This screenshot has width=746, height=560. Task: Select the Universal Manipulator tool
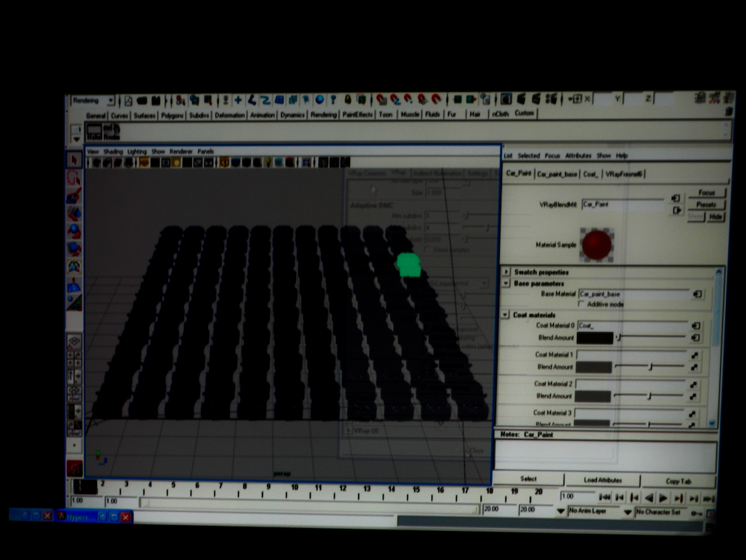click(73, 267)
